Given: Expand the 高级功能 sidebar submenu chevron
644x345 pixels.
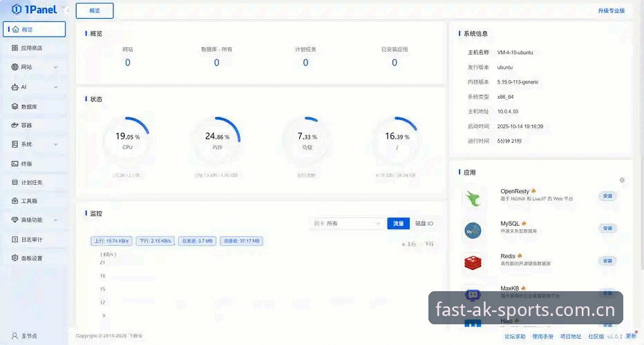Looking at the screenshot, I should pos(56,220).
